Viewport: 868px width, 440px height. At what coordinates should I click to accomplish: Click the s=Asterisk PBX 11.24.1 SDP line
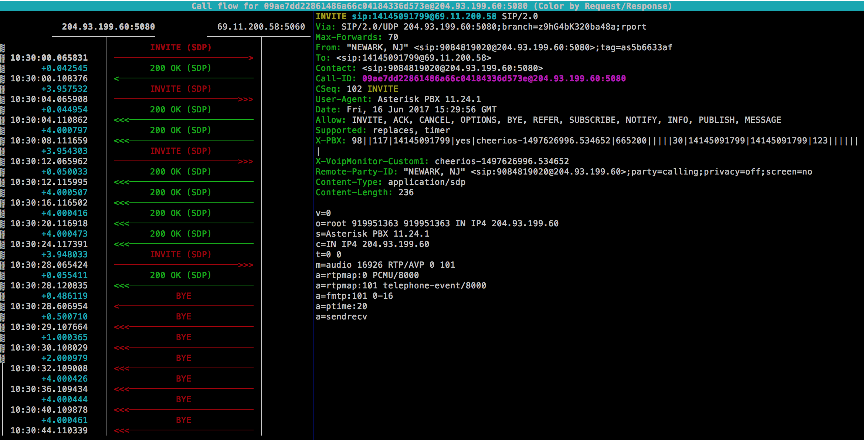tap(372, 234)
